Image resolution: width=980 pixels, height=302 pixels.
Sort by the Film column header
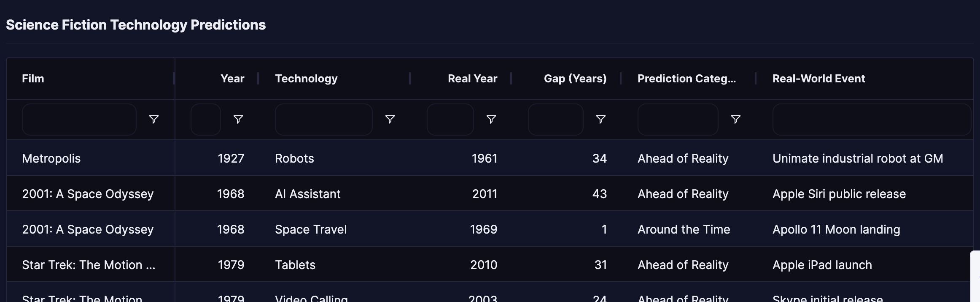tap(33, 79)
